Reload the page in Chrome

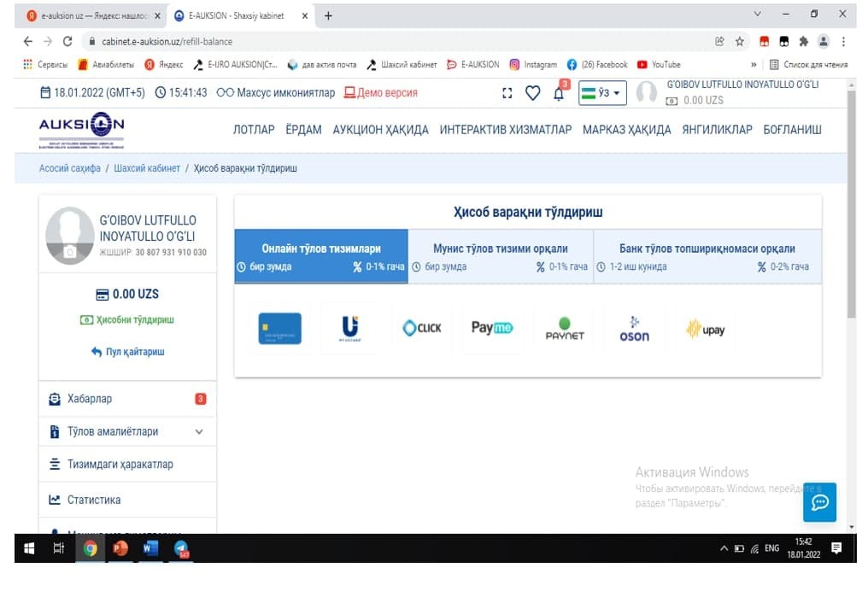click(67, 42)
